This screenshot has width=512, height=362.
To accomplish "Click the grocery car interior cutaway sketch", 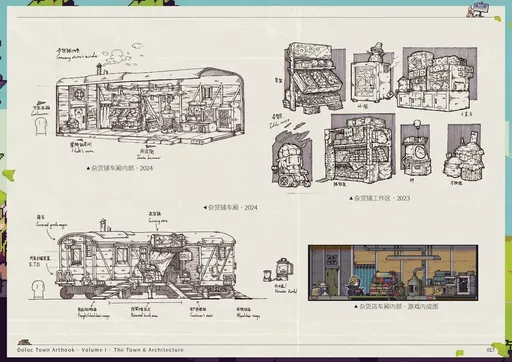I will coord(151,107).
